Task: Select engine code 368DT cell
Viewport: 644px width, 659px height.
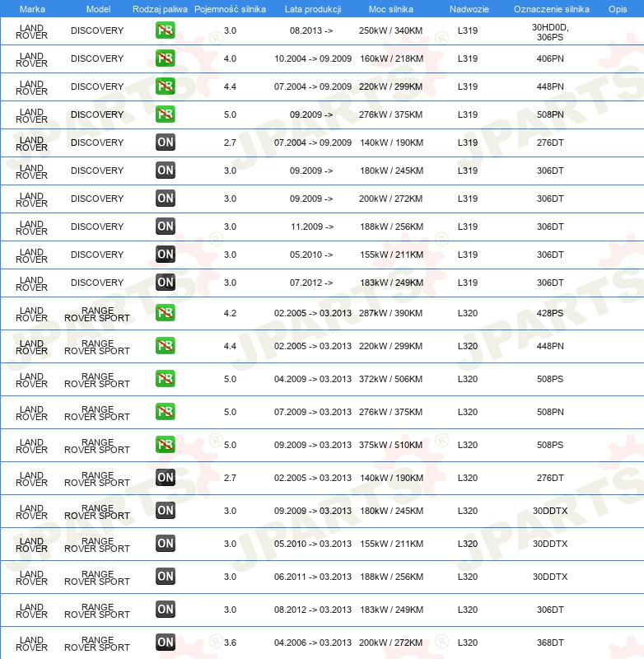Action: [x=550, y=643]
